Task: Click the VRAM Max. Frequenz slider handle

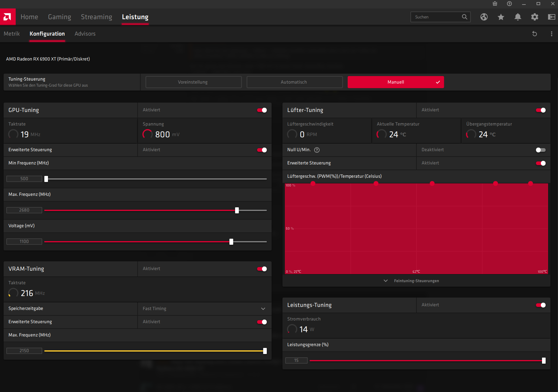Action: click(x=265, y=351)
